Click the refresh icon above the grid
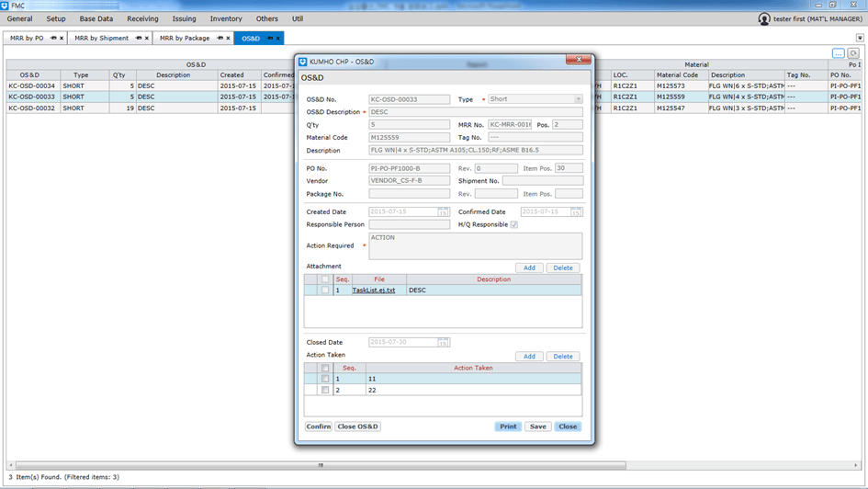 [853, 53]
